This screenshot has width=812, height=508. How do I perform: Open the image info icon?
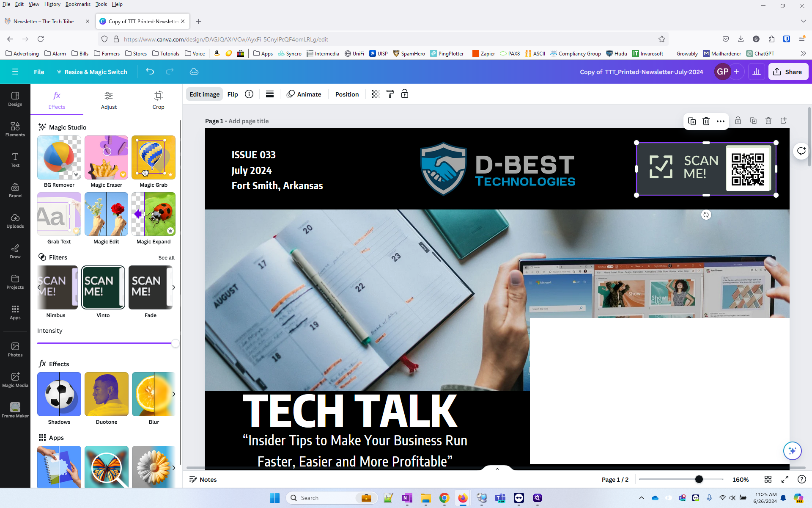249,94
